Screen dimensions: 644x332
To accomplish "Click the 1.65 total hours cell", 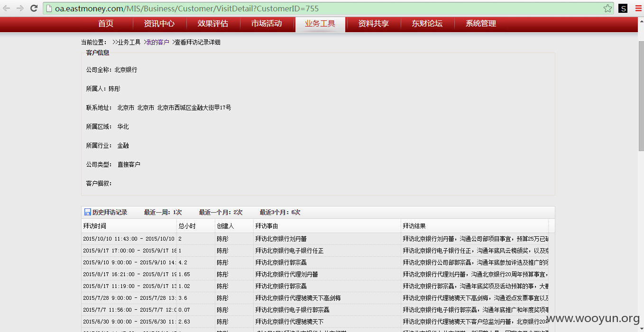I will pyautogui.click(x=196, y=274).
